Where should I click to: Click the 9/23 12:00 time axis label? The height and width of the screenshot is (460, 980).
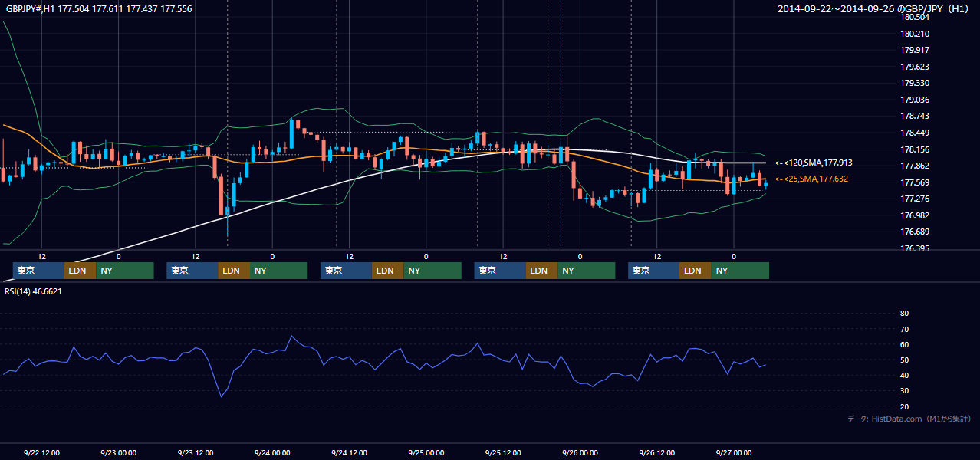click(196, 452)
